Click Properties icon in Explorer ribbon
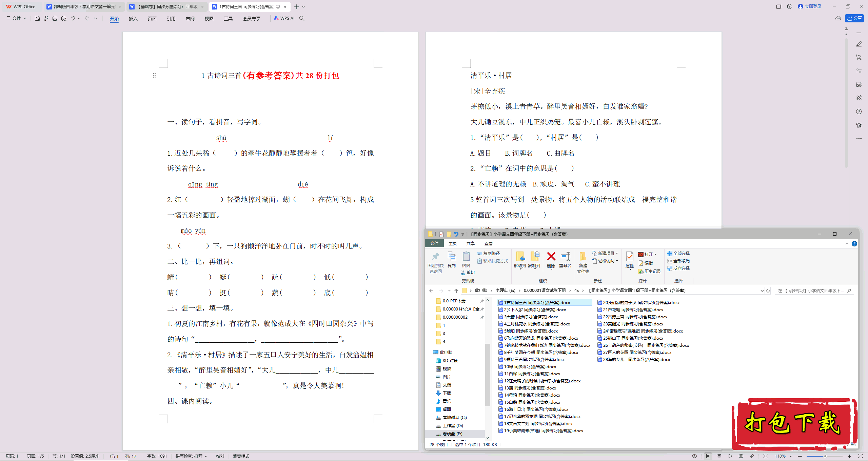 [x=630, y=260]
